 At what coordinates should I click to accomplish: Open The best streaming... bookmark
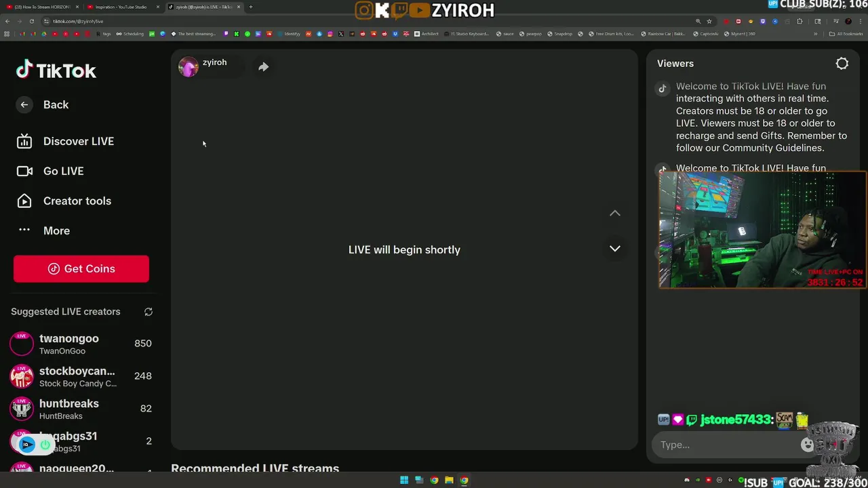193,34
